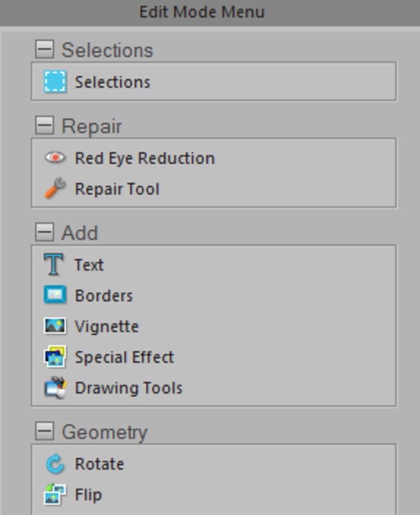Click the Special Effect icon
Image resolution: width=420 pixels, height=515 pixels.
pyautogui.click(x=55, y=357)
